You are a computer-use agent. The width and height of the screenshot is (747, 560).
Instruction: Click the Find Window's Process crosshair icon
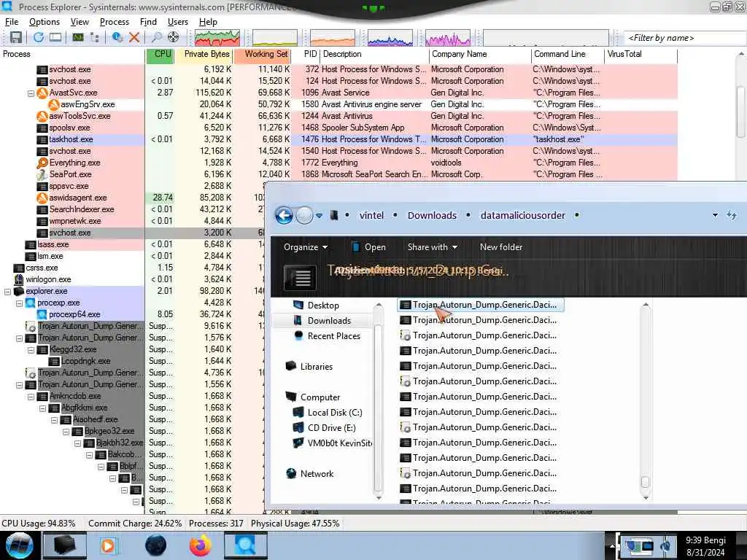[174, 37]
